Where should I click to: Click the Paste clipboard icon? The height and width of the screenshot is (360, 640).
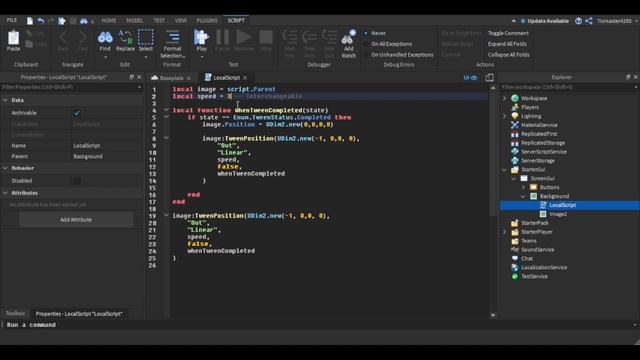point(13,38)
